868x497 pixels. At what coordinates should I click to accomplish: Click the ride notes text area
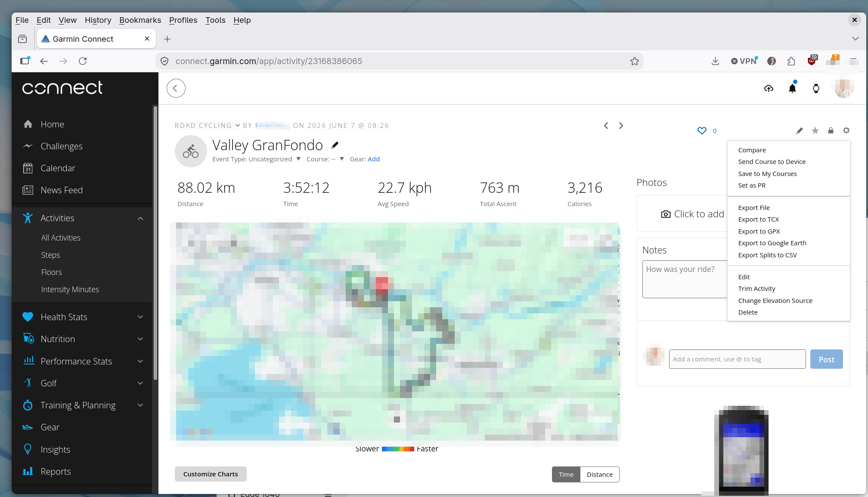click(x=685, y=279)
